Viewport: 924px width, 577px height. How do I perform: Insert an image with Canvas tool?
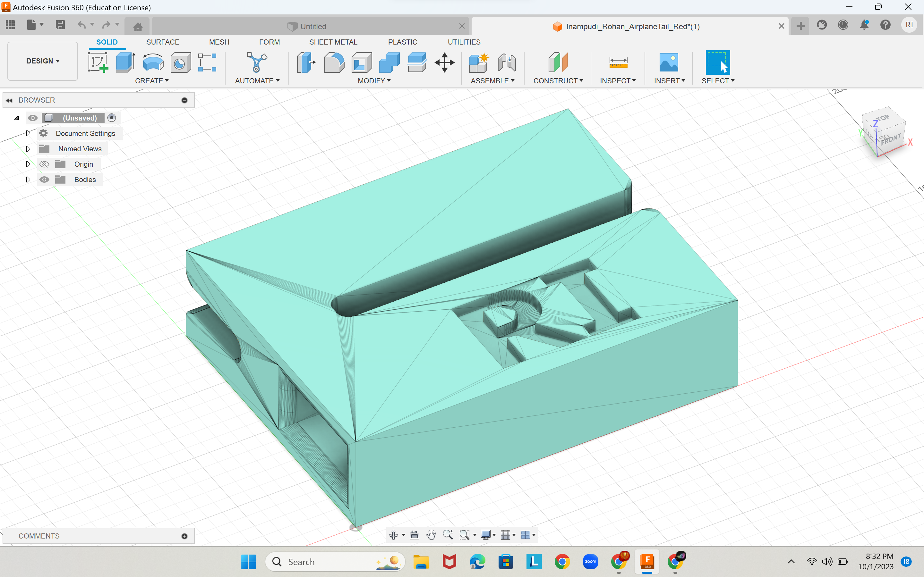669,62
